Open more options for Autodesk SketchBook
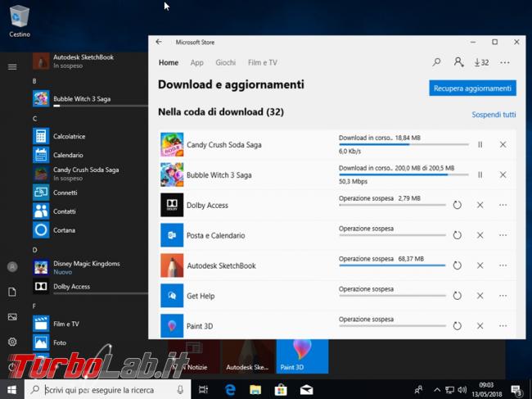This screenshot has height=399, width=532. point(503,265)
